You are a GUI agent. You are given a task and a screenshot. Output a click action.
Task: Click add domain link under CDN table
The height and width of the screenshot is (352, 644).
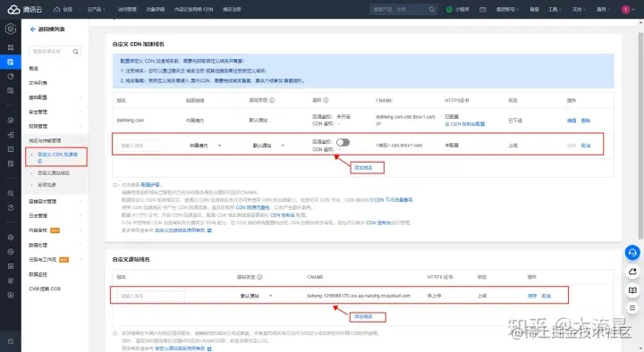(363, 167)
